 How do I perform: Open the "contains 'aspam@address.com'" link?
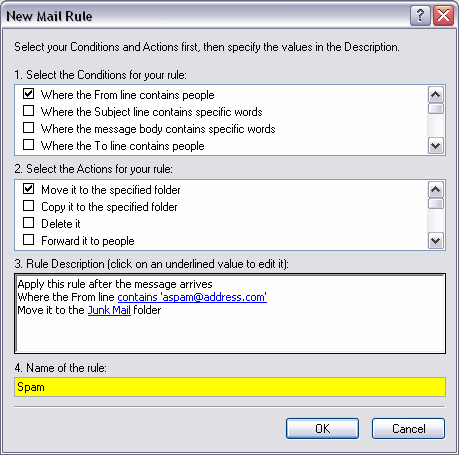click(192, 297)
